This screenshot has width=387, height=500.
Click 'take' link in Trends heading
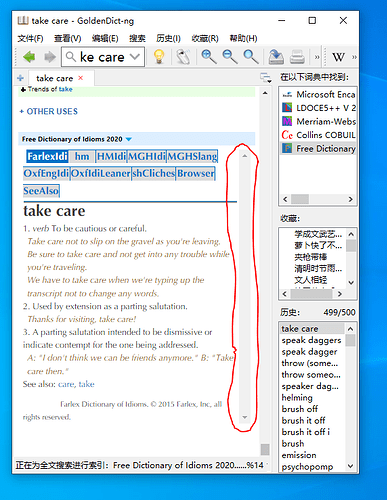pos(66,89)
